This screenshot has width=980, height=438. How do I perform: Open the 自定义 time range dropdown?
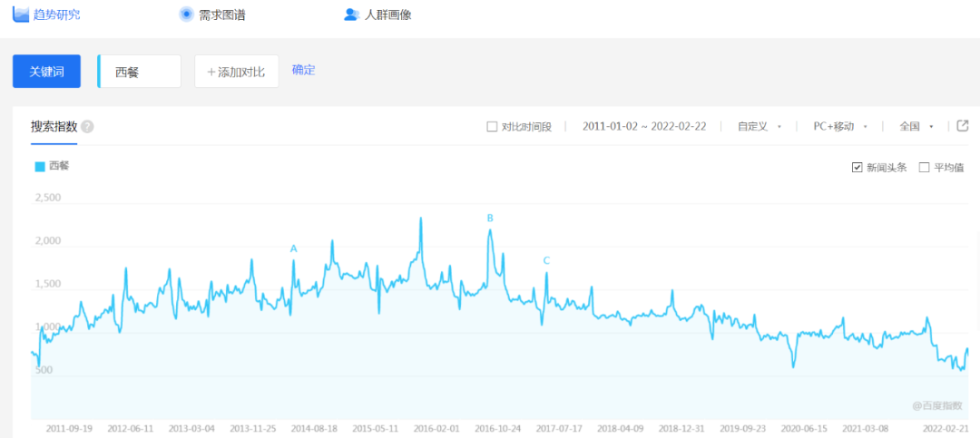coord(759,127)
